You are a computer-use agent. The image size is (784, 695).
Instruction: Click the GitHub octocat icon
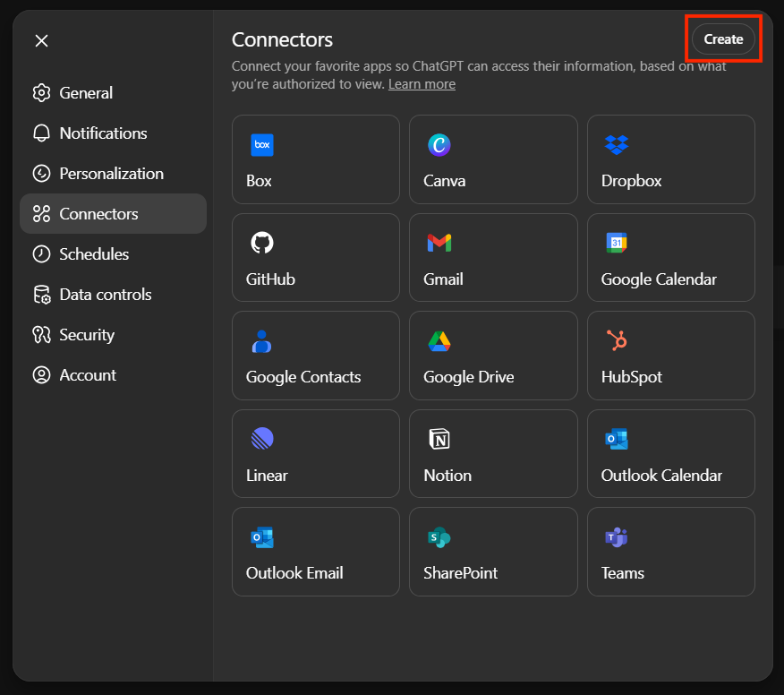(261, 243)
